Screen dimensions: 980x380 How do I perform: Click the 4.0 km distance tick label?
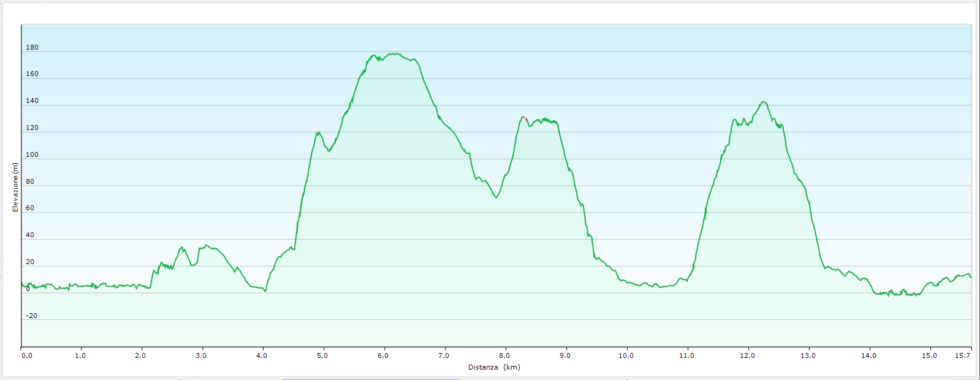click(262, 355)
